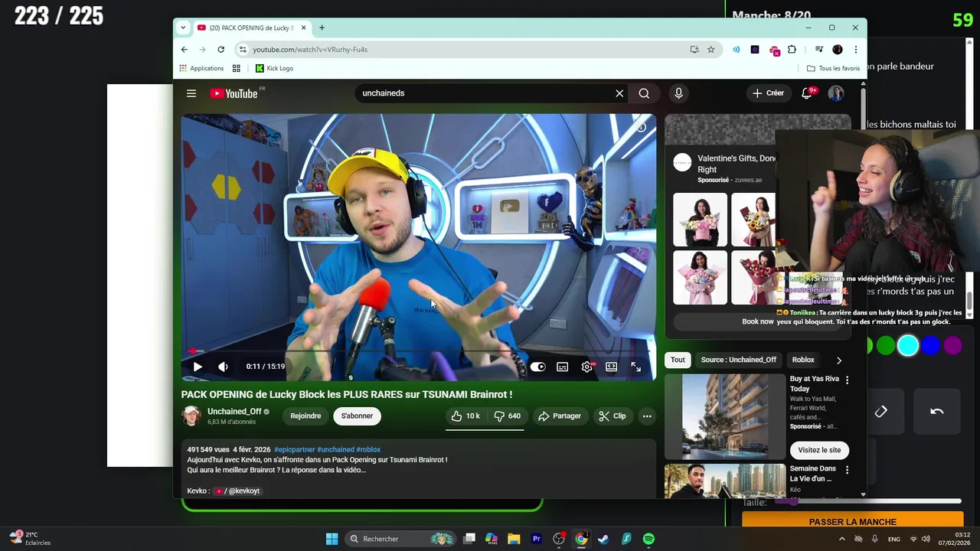Click Visitez le site button
Screen dimensions: 980x551
point(819,450)
